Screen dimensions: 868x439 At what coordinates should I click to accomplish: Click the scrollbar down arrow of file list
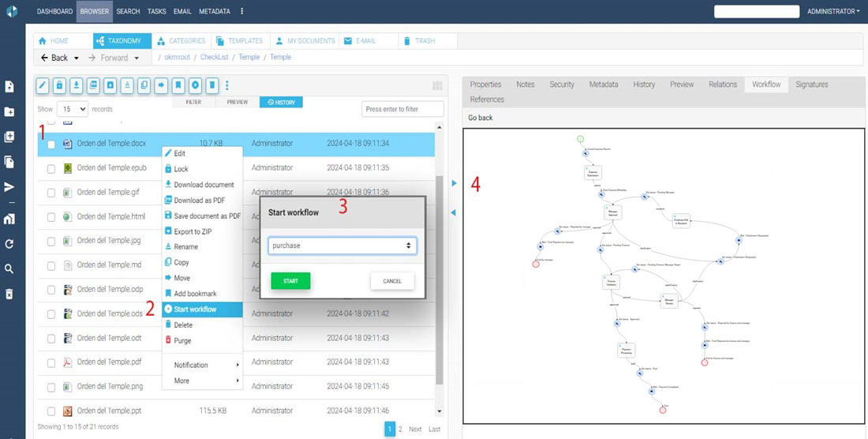440,411
